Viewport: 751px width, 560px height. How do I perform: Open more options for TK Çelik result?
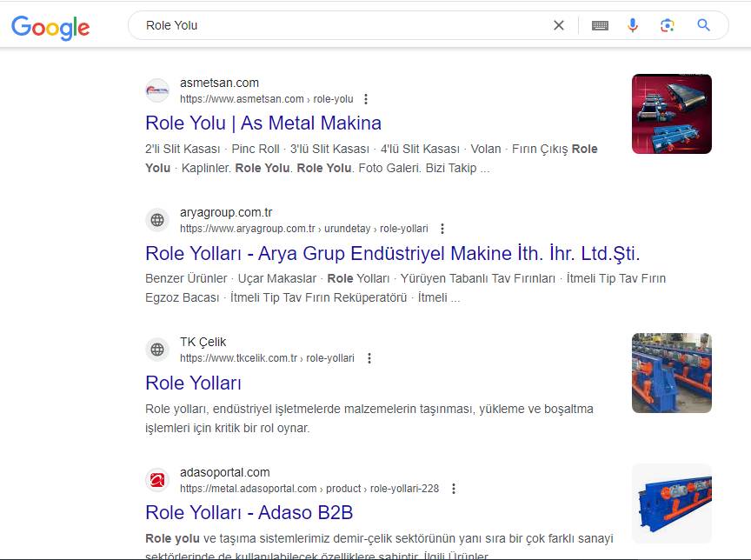(x=369, y=358)
